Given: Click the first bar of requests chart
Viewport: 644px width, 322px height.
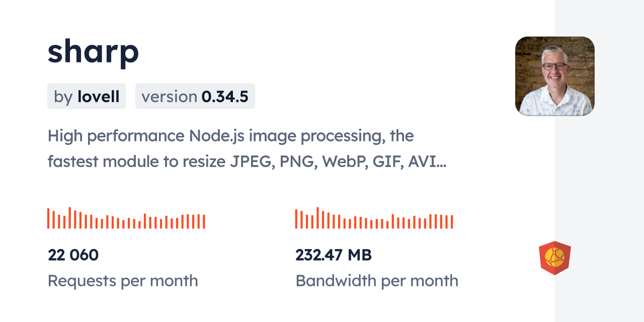Looking at the screenshot, I should (48, 218).
